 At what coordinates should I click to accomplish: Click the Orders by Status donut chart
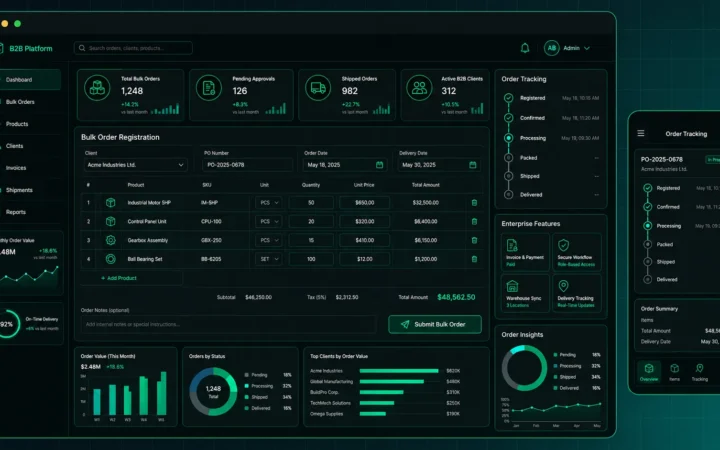point(213,391)
